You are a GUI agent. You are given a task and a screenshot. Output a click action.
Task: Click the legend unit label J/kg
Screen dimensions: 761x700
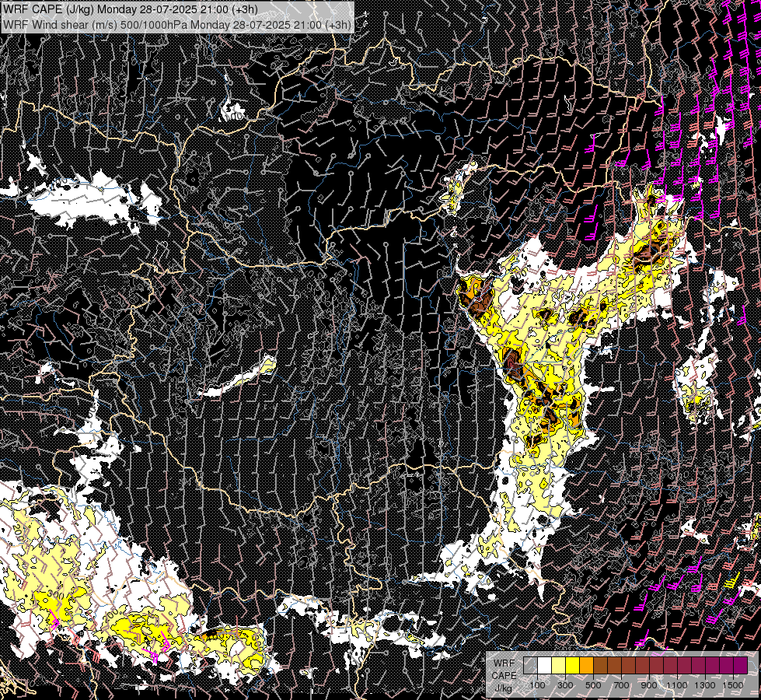[504, 688]
